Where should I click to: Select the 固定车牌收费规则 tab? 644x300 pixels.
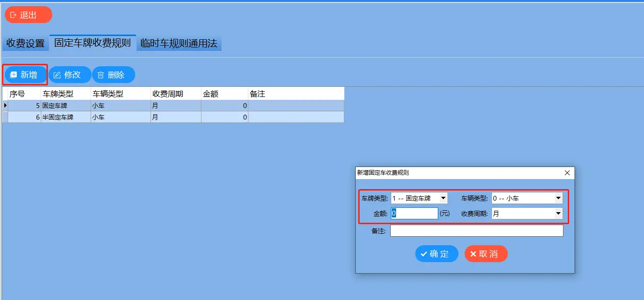[93, 43]
